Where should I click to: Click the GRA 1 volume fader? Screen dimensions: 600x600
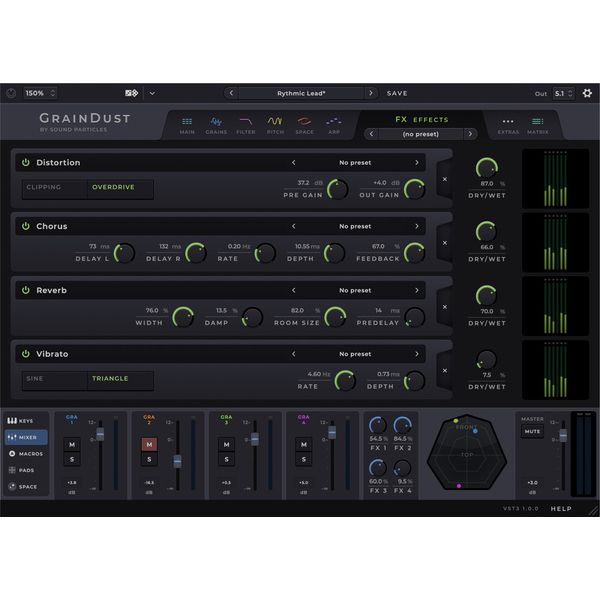point(100,434)
